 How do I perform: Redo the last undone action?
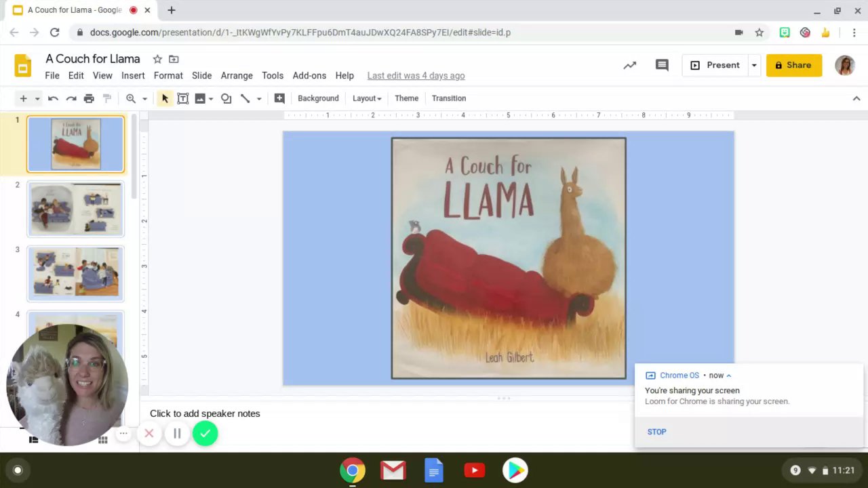(71, 98)
